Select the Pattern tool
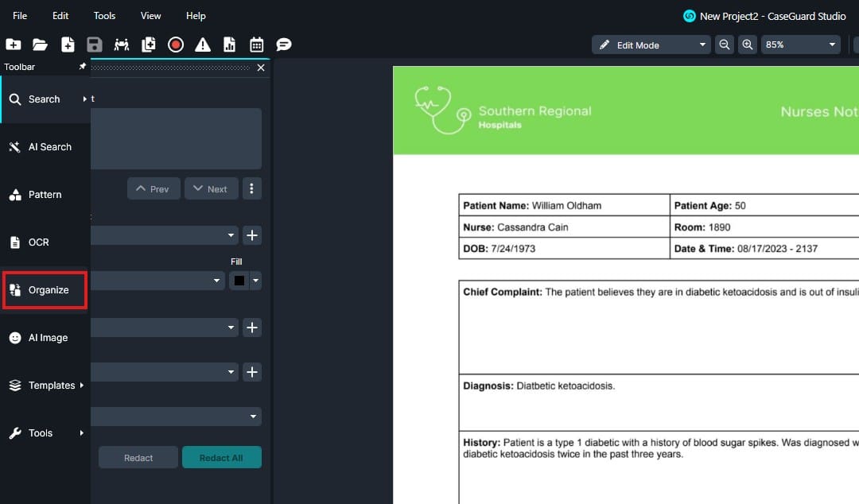Screen dimensions: 859x504 (x=45, y=195)
